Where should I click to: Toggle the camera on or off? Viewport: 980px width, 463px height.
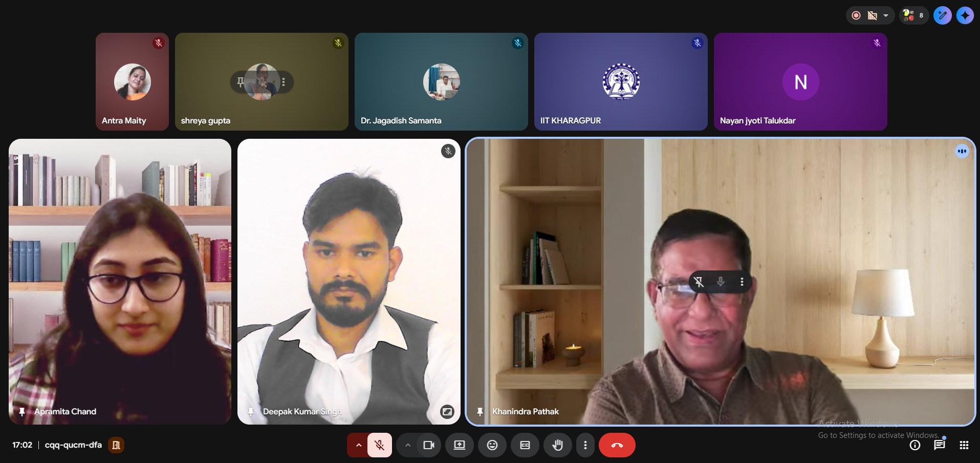tap(428, 445)
